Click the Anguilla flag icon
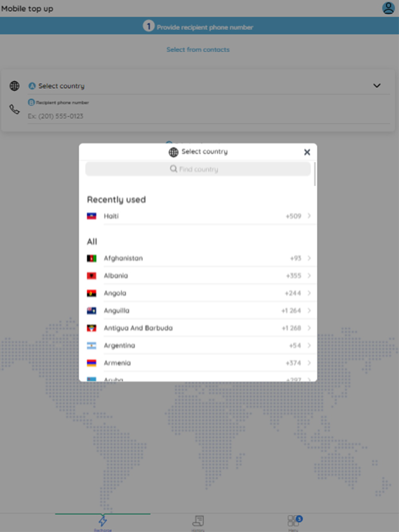 (x=92, y=311)
